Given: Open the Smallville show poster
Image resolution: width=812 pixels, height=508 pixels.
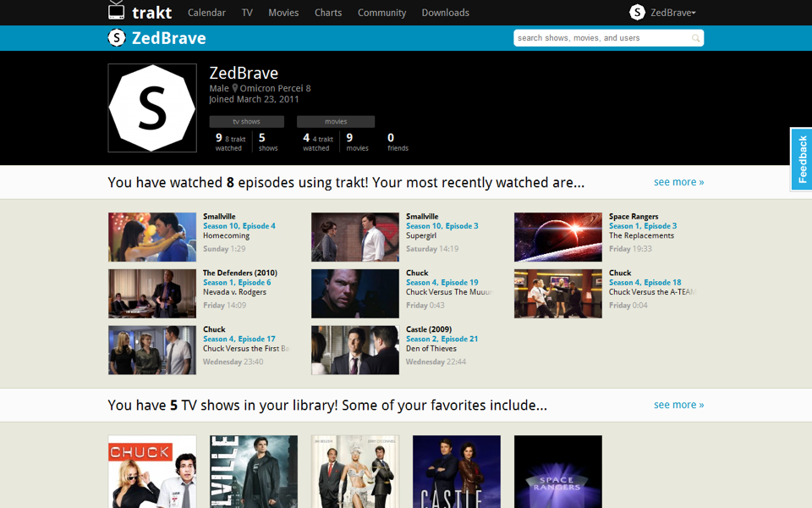Looking at the screenshot, I should pyautogui.click(x=254, y=472).
